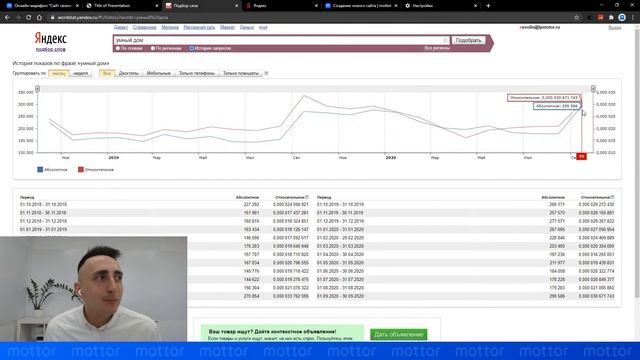Group chart by неделя
The image size is (640, 360).
tap(80, 73)
